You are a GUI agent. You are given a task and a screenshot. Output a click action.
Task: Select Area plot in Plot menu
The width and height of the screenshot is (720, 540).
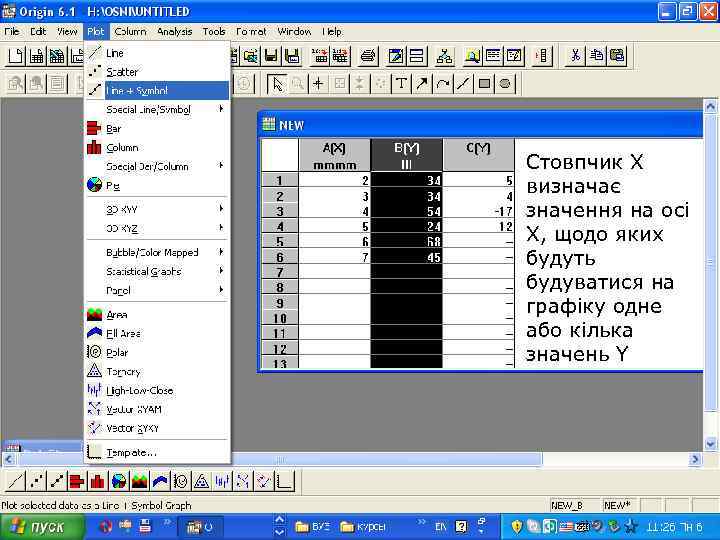tap(157, 315)
